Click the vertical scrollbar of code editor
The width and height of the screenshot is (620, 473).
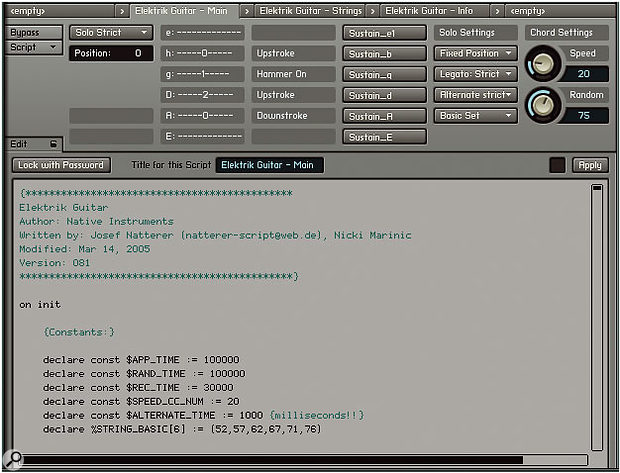pos(597,317)
